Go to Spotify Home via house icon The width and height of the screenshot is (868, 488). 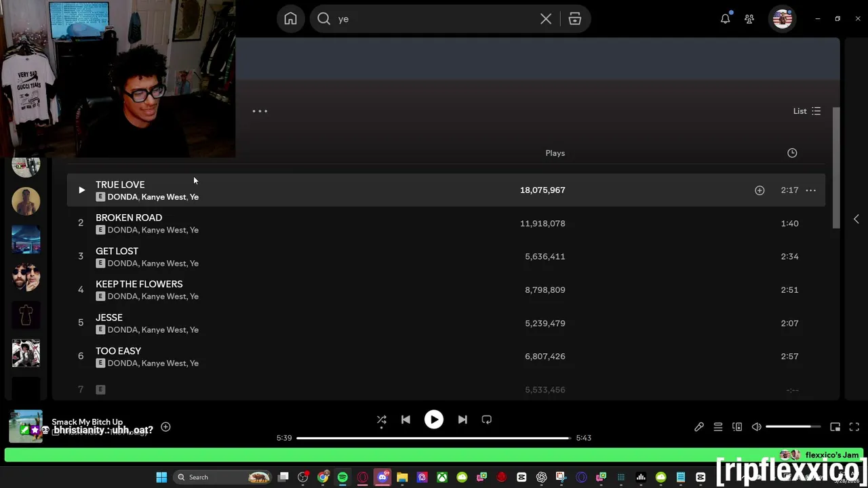[290, 19]
